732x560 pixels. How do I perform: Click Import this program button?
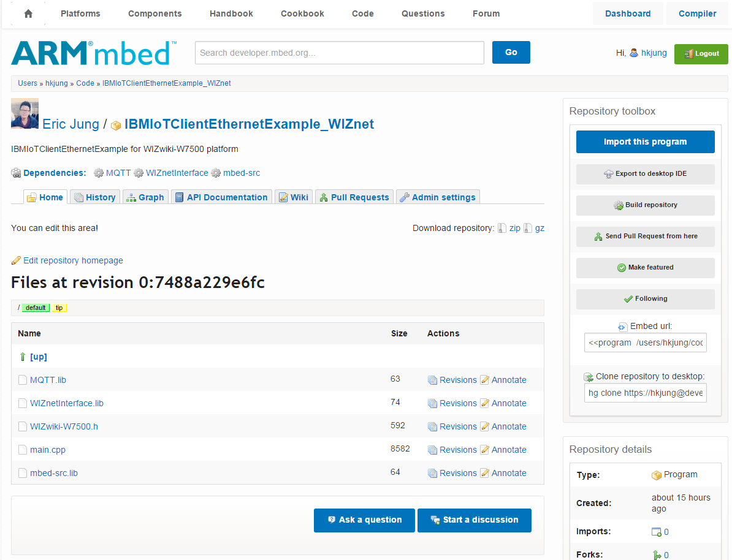tap(645, 142)
